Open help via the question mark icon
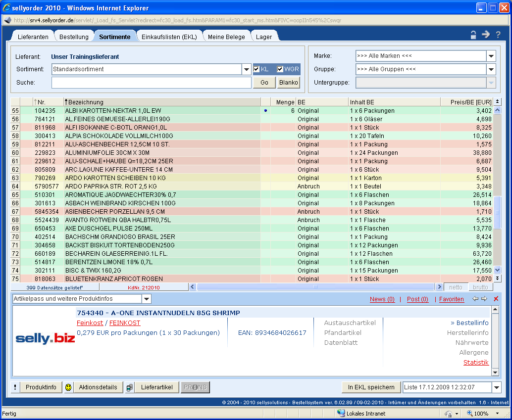This screenshot has width=512, height=420. coord(498,35)
